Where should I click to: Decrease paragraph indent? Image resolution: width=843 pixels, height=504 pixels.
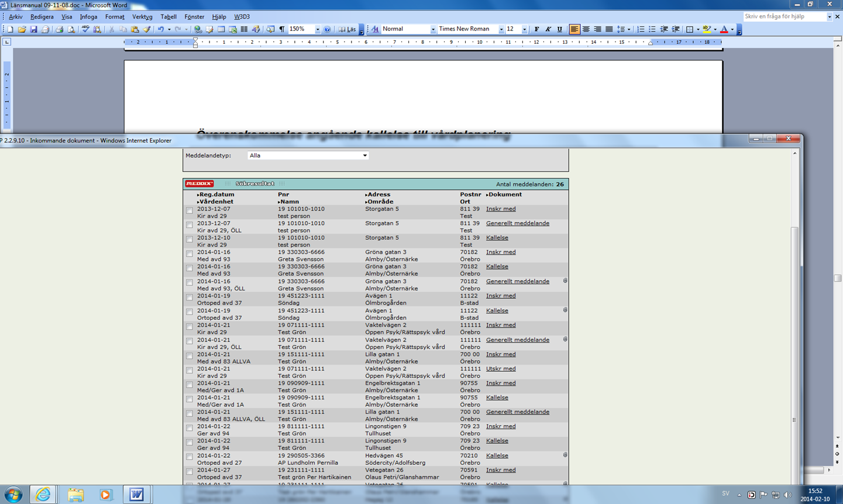point(664,29)
